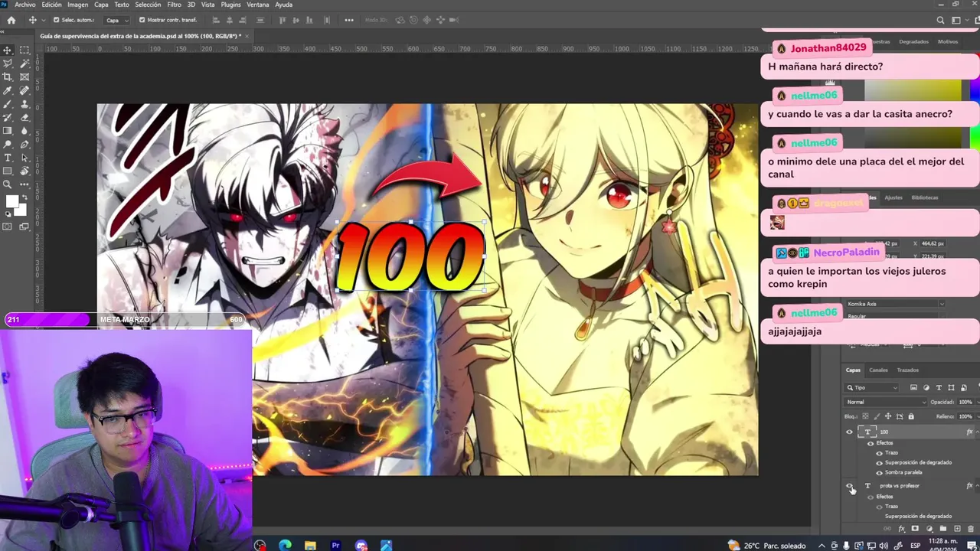Switch to the Bibliotecas panel tab
This screenshot has width=980, height=551.
[925, 197]
